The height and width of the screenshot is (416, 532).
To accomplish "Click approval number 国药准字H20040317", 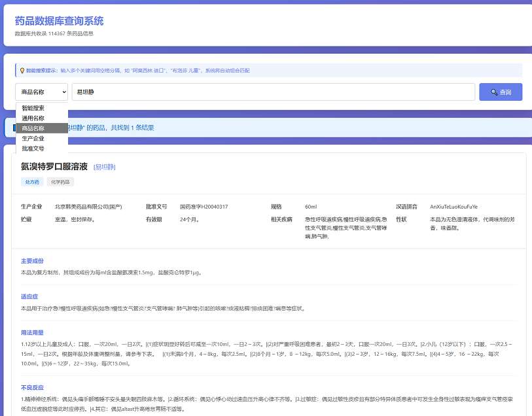I will click(204, 207).
